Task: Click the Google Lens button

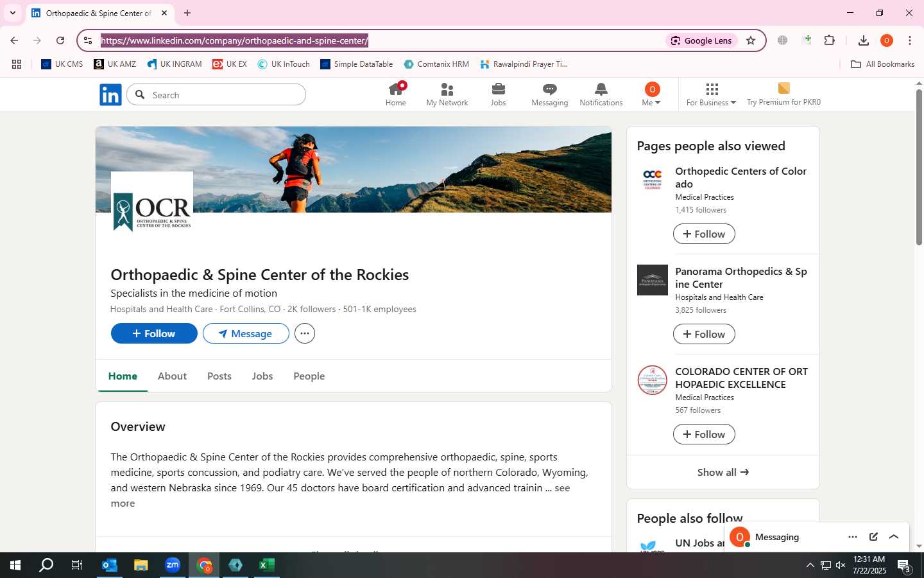Action: [701, 40]
